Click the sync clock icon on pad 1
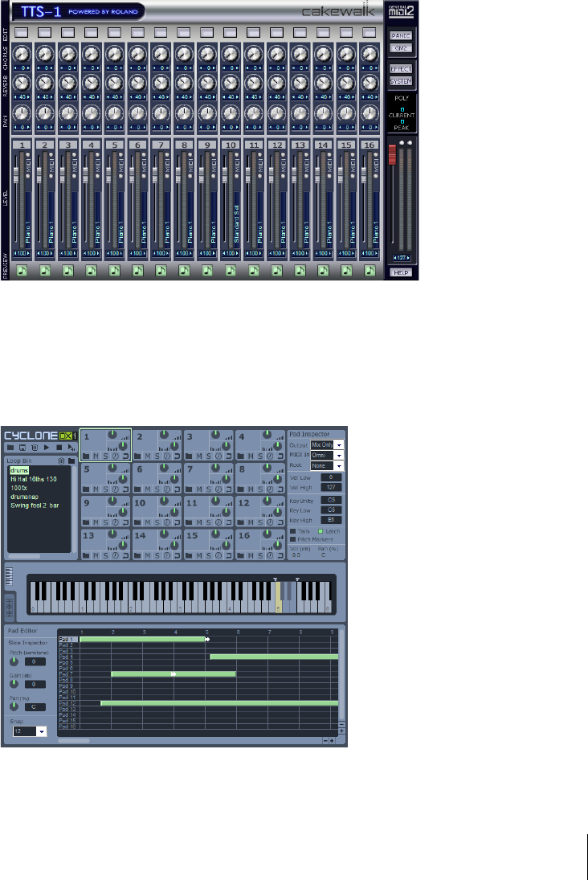The image size is (588, 880). (x=115, y=456)
